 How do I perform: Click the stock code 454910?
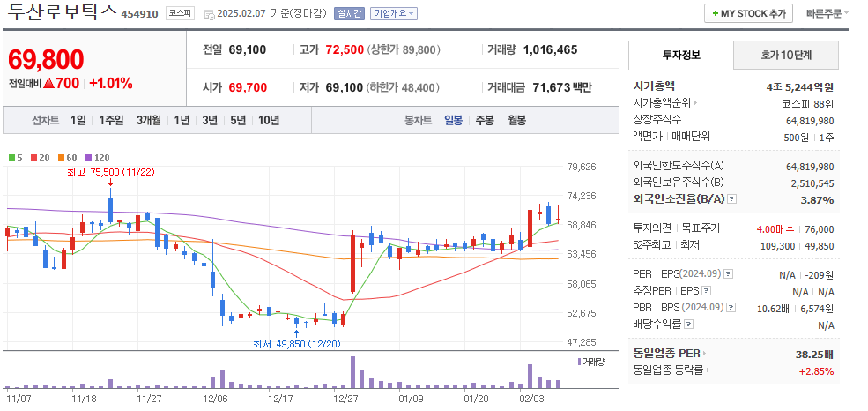(x=139, y=14)
